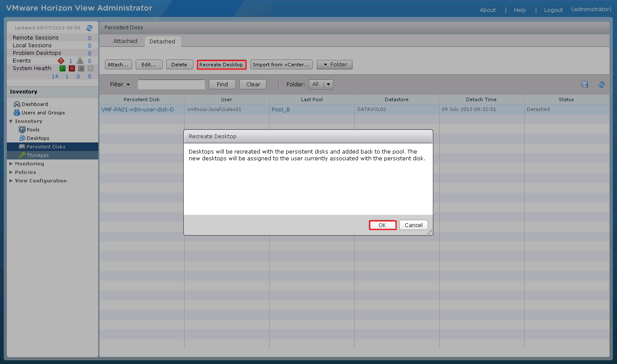The image size is (617, 364).
Task: Open the Filter dropdown menu
Action: click(120, 85)
